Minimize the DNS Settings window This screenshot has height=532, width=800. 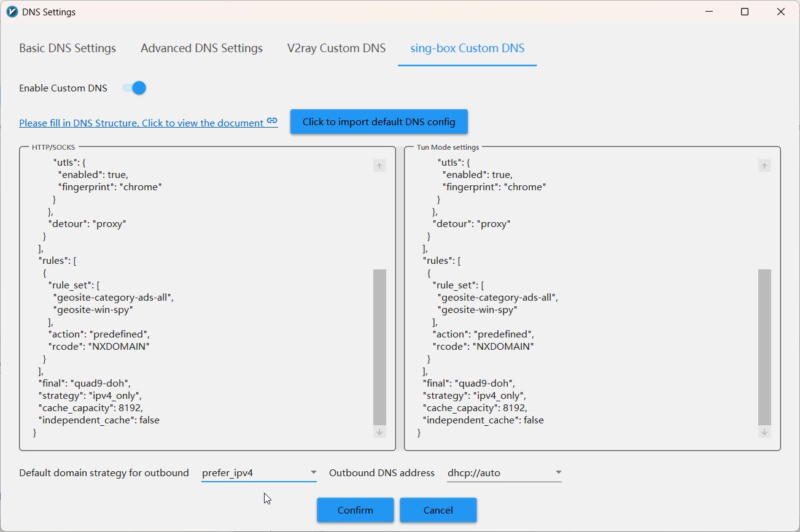click(709, 12)
